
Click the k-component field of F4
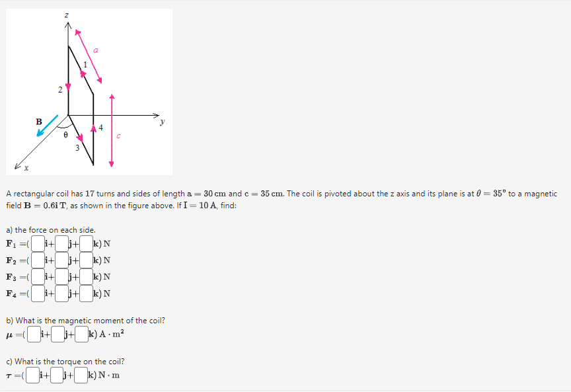[86, 293]
